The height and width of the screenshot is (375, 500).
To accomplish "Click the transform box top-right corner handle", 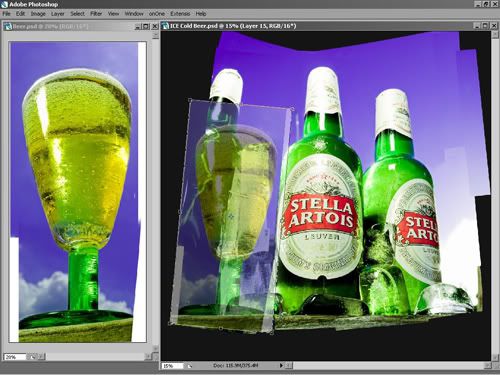I will click(x=292, y=108).
